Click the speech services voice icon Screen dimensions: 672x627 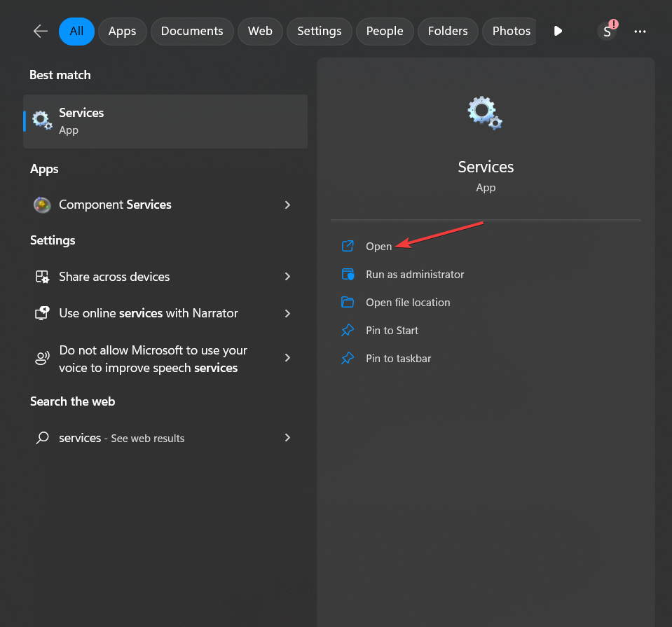42,358
